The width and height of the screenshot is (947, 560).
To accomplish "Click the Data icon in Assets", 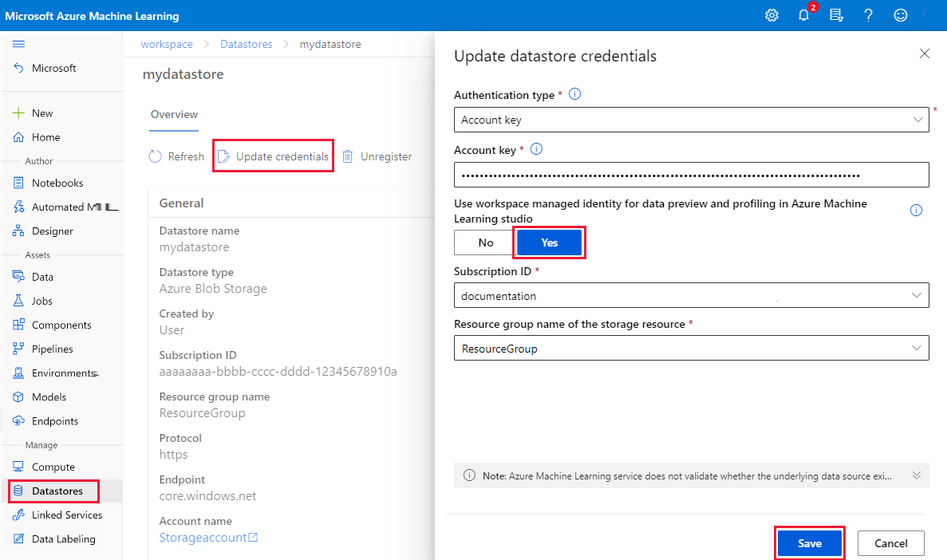I will click(x=18, y=277).
